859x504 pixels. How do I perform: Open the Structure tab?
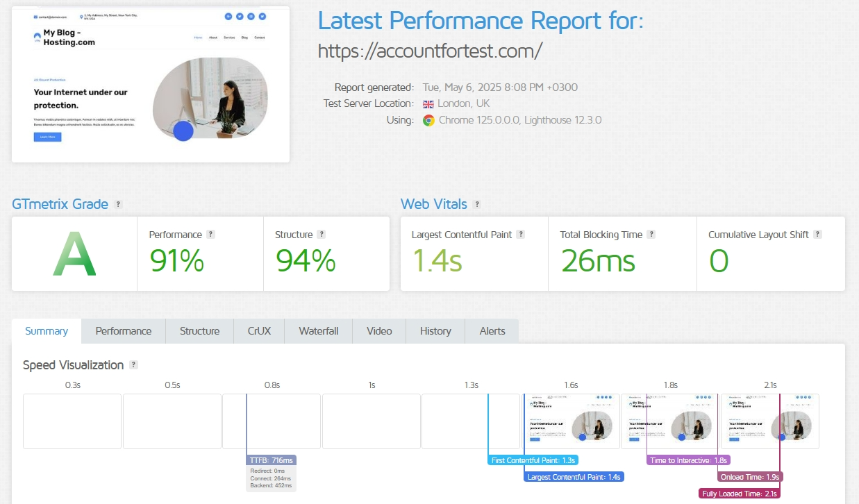(x=199, y=331)
